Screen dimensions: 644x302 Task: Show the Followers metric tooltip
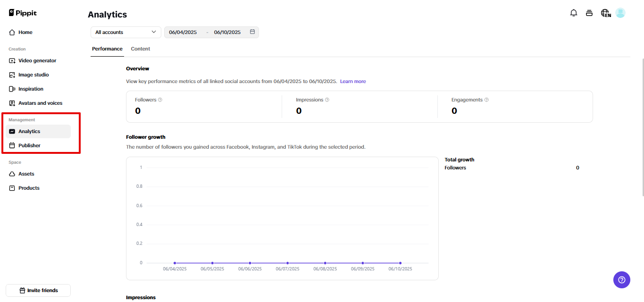tap(159, 100)
